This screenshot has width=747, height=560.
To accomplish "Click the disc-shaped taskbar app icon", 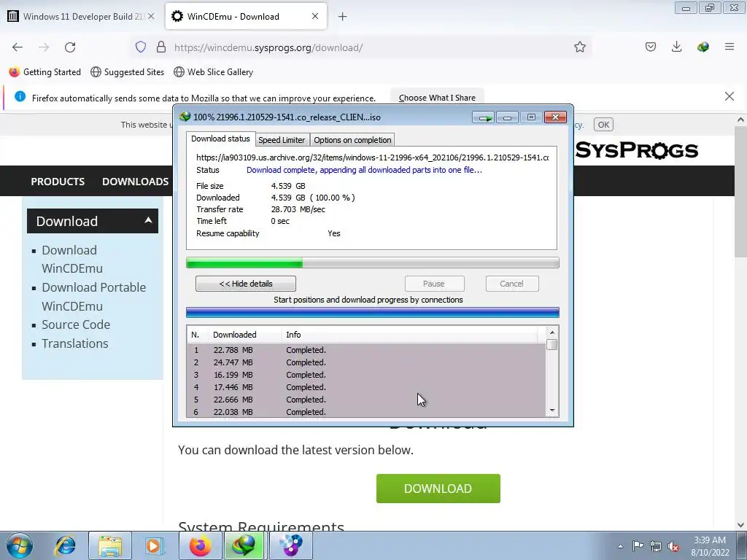I will click(x=290, y=545).
